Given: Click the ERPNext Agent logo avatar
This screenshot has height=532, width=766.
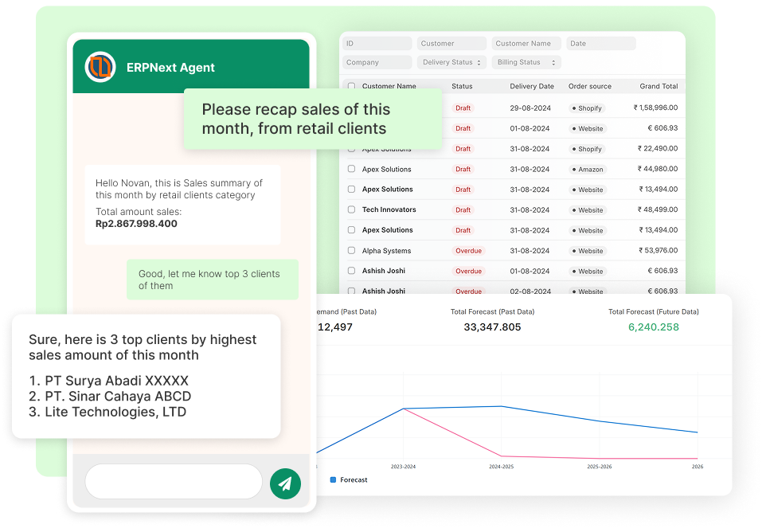Looking at the screenshot, I should pyautogui.click(x=101, y=67).
